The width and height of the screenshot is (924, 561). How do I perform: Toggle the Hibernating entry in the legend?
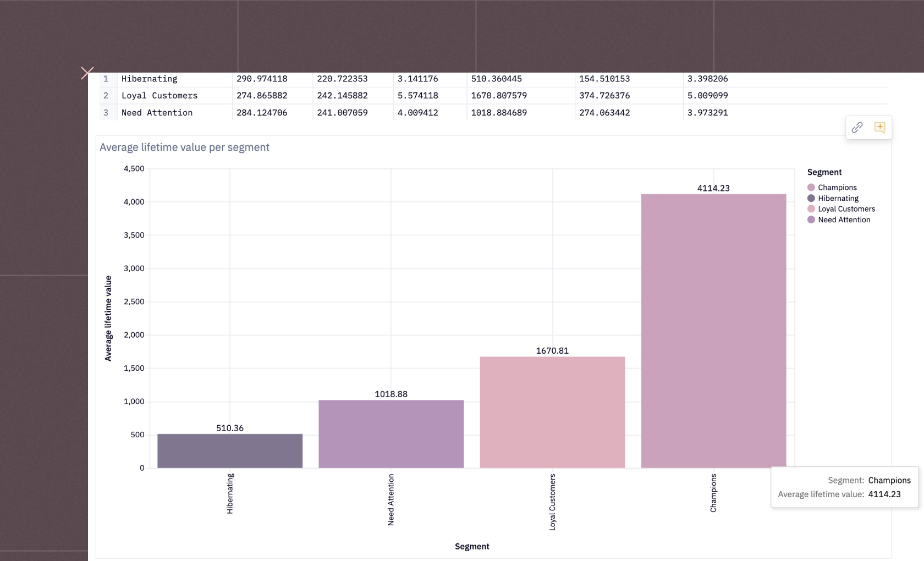click(x=838, y=198)
